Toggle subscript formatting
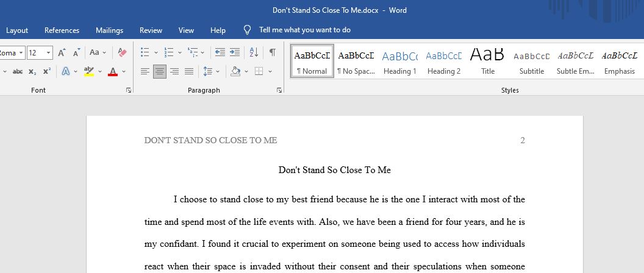This screenshot has height=273, width=644. pos(32,71)
